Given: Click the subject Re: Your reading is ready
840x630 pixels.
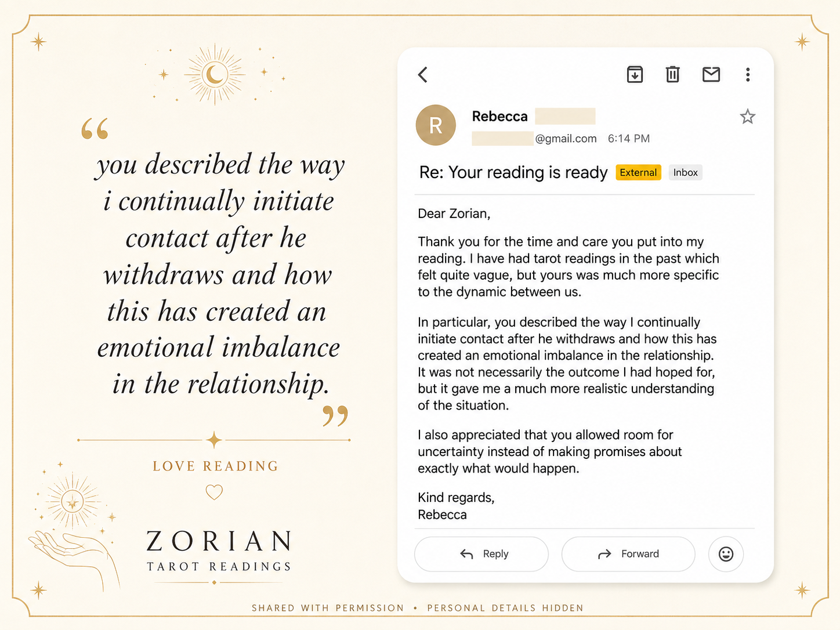Looking at the screenshot, I should coord(513,172).
